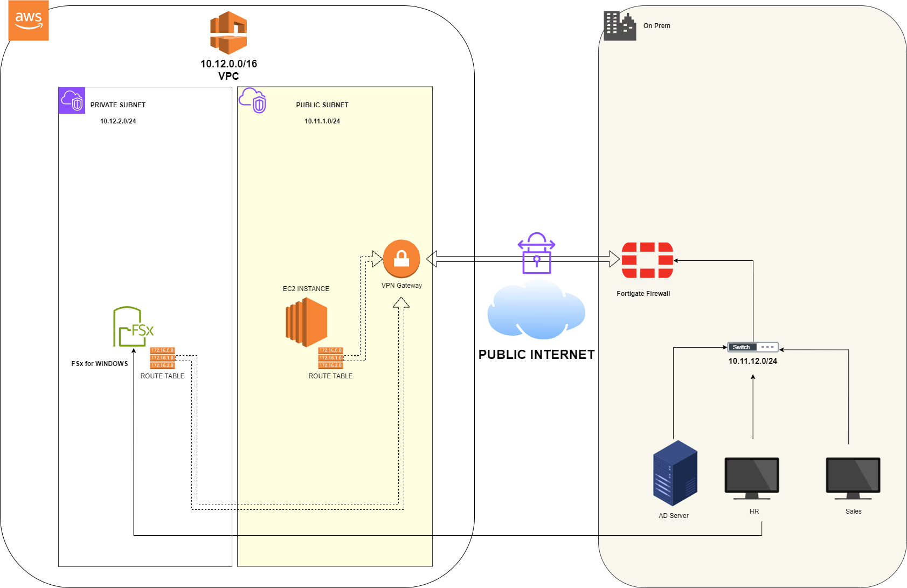Select the "AD Server" label
Viewport: 907px width, 588px height.
click(674, 516)
